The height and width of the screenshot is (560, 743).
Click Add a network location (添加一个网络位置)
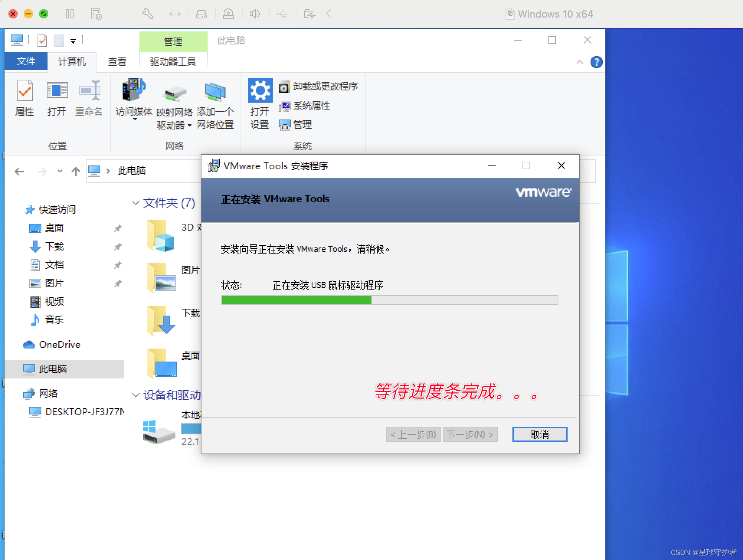point(215,106)
